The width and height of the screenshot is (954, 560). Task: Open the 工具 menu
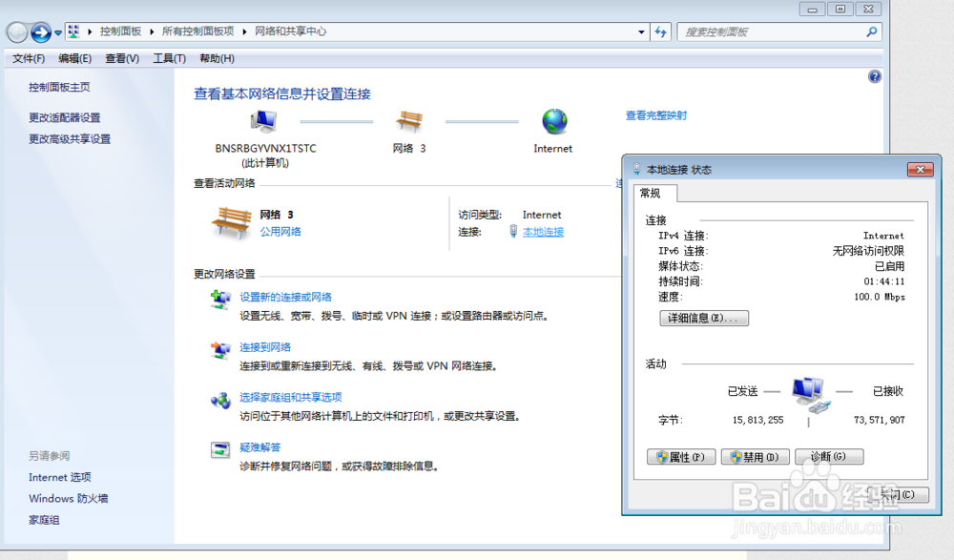(169, 58)
